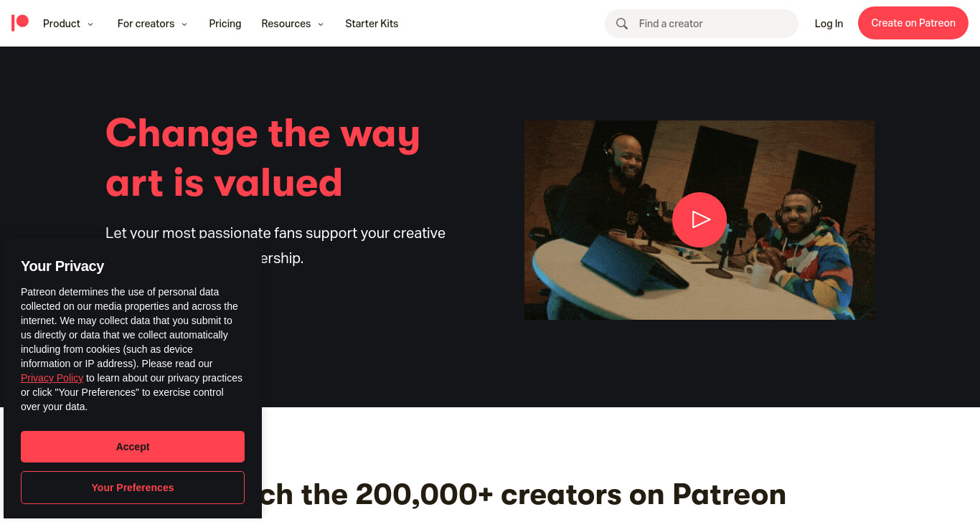Click Log In
The width and height of the screenshot is (980, 522).
point(829,24)
